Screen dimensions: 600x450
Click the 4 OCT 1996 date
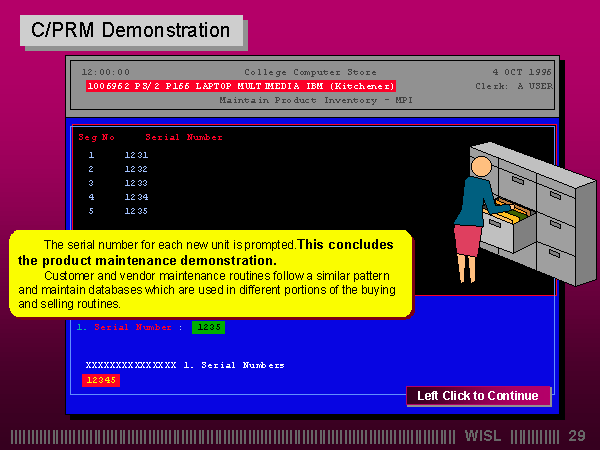click(x=522, y=72)
